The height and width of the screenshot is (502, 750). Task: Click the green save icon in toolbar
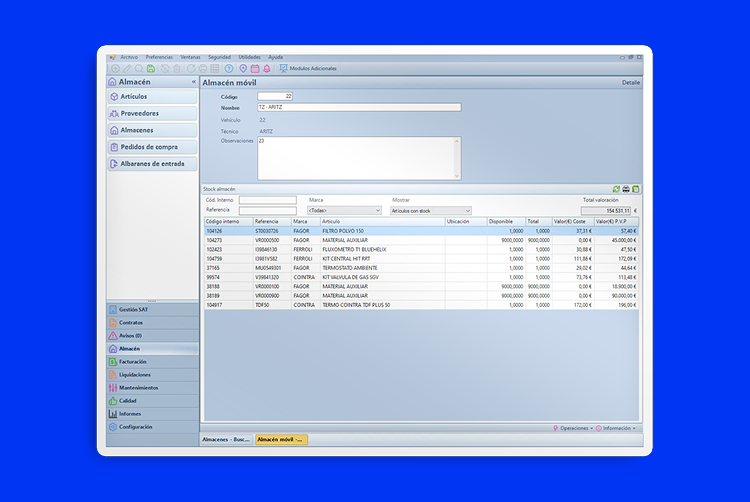151,68
